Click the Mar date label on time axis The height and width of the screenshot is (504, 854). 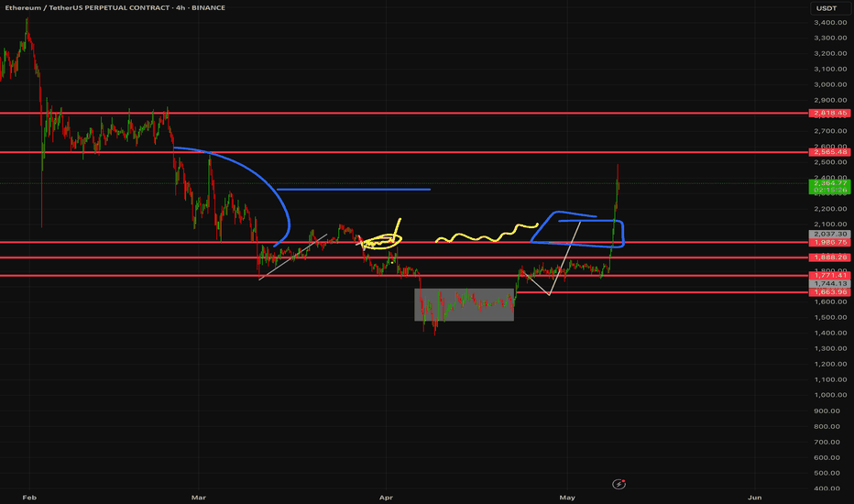(x=199, y=498)
